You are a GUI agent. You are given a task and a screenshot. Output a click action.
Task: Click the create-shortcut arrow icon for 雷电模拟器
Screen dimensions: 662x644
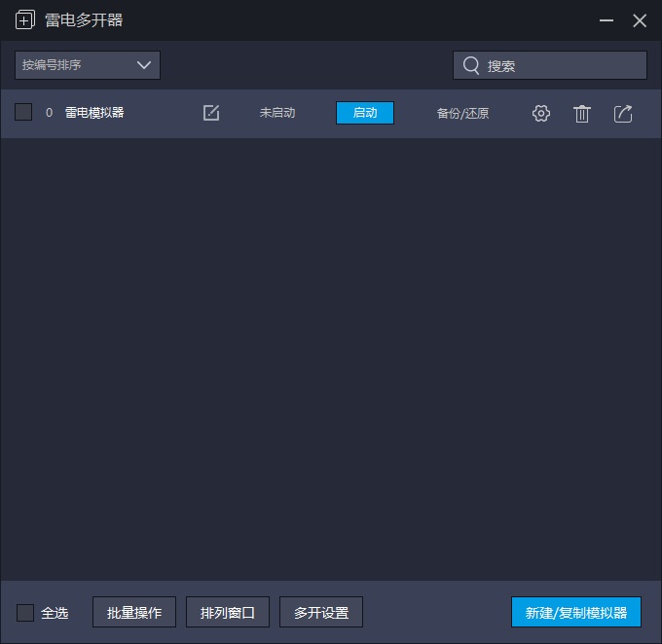[623, 114]
